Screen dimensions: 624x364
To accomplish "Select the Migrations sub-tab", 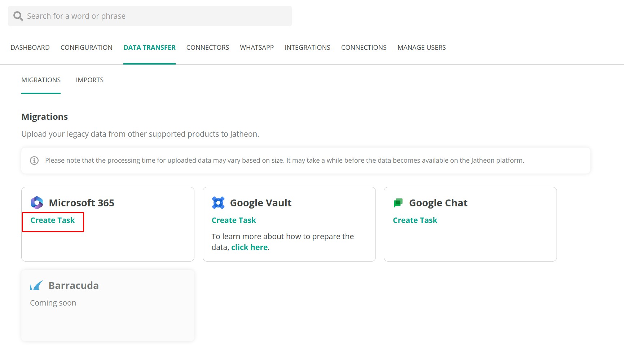I will coord(41,80).
